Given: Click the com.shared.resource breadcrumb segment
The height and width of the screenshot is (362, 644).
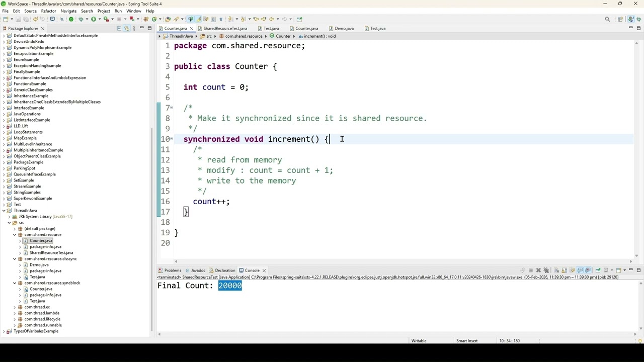Looking at the screenshot, I should [x=244, y=36].
